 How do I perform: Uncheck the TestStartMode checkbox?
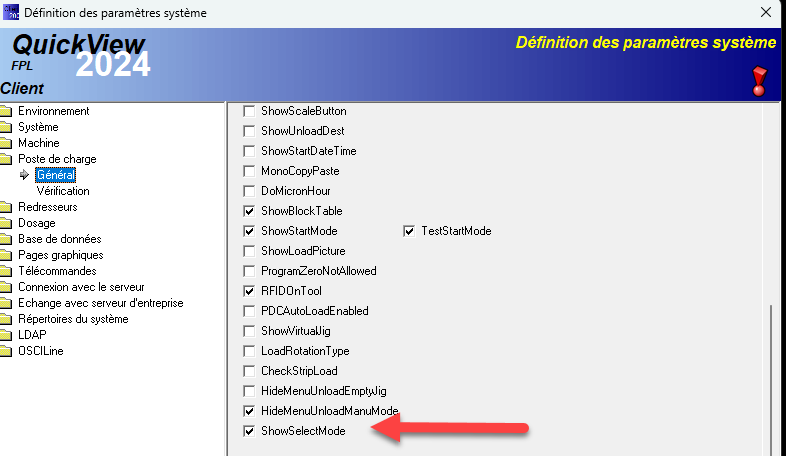click(x=409, y=231)
